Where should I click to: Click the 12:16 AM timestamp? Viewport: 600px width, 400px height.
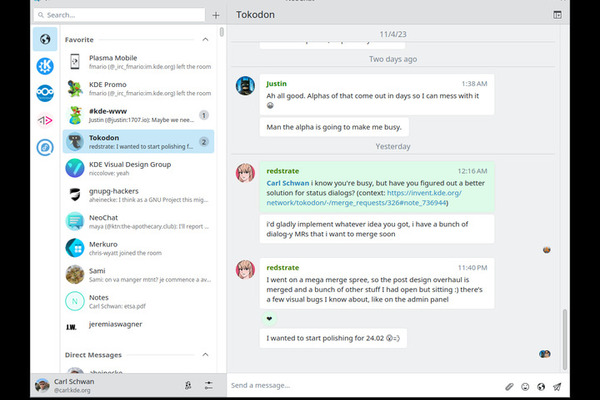pyautogui.click(x=473, y=171)
